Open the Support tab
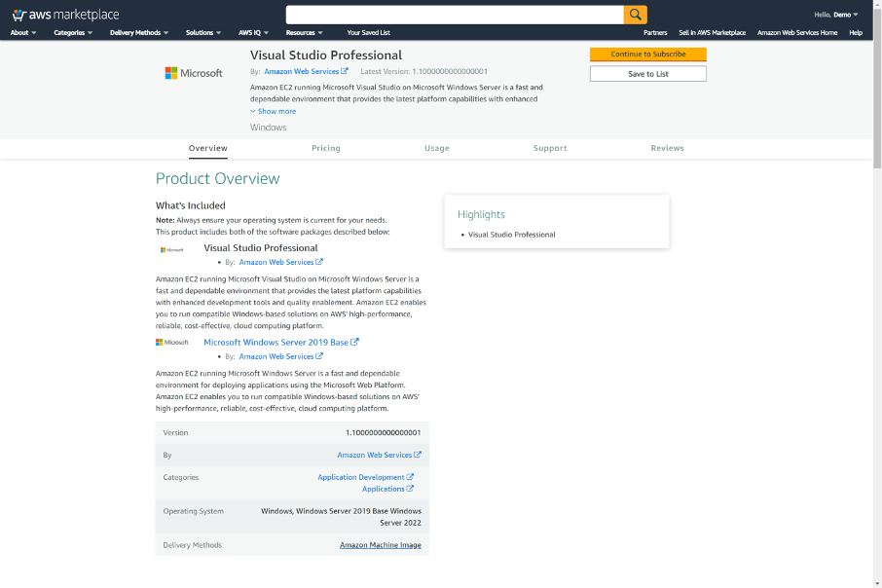 (x=550, y=148)
